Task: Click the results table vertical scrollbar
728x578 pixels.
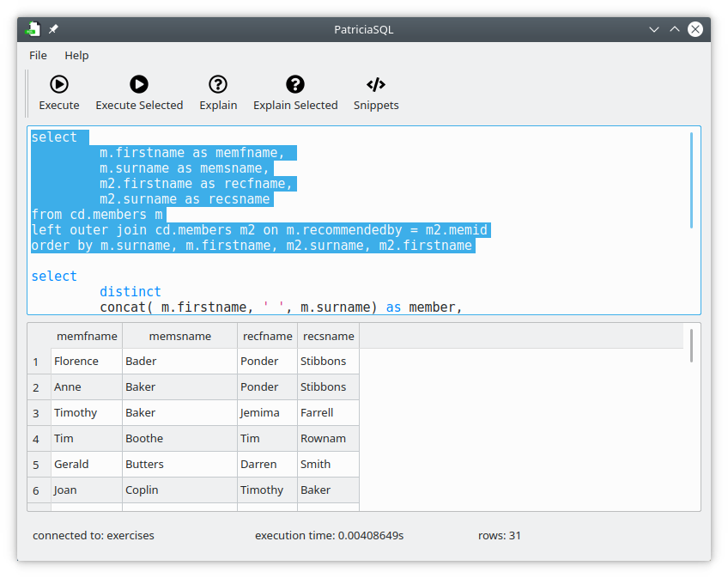Action: pos(691,345)
